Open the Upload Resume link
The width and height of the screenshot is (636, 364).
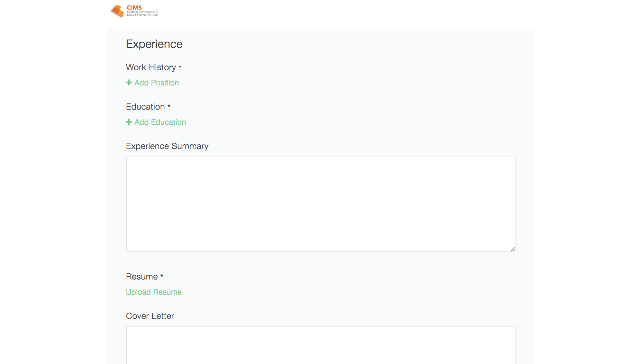tap(154, 292)
